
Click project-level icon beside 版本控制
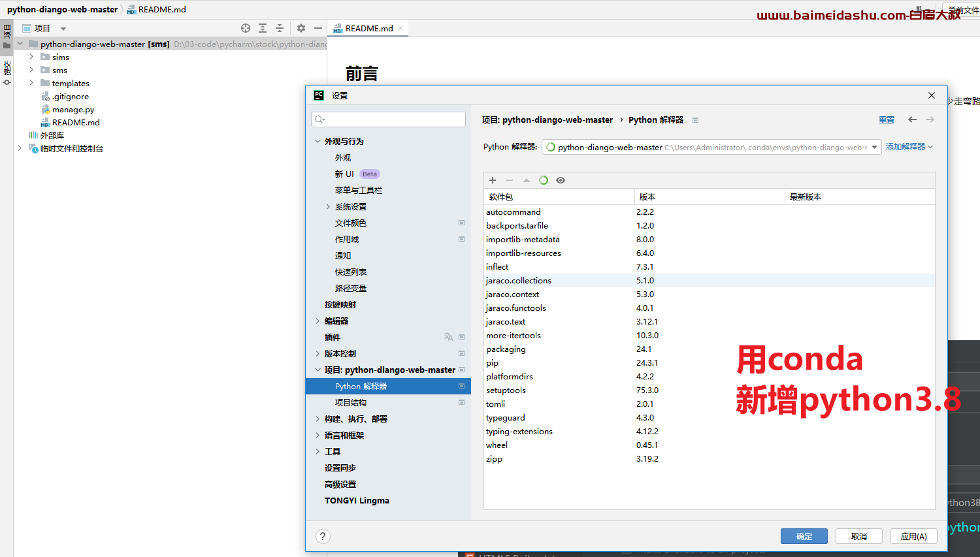coord(461,353)
